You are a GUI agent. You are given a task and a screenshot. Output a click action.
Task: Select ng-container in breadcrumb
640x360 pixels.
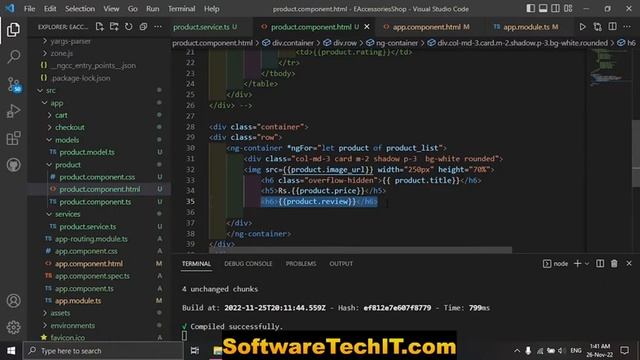click(397, 43)
